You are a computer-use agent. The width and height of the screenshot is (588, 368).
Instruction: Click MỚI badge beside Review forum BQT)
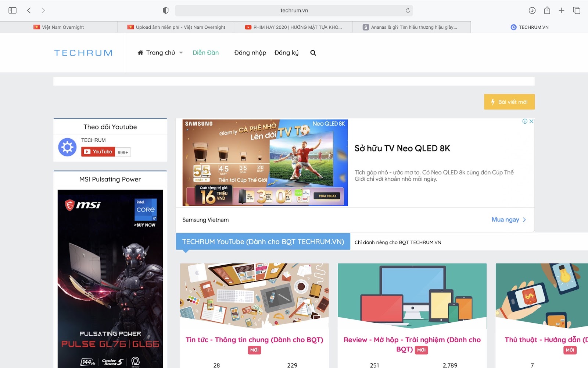pyautogui.click(x=422, y=350)
